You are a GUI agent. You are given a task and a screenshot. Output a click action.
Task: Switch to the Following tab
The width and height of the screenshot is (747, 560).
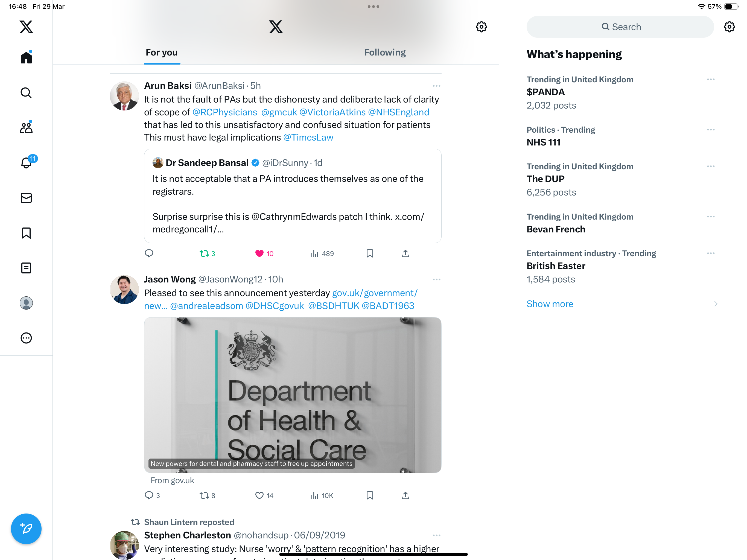tap(385, 52)
